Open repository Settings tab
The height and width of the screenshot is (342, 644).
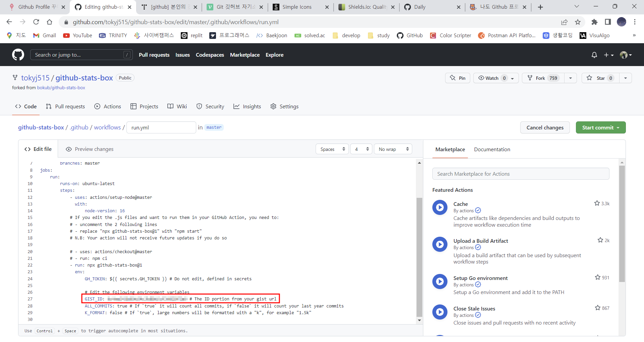[284, 106]
